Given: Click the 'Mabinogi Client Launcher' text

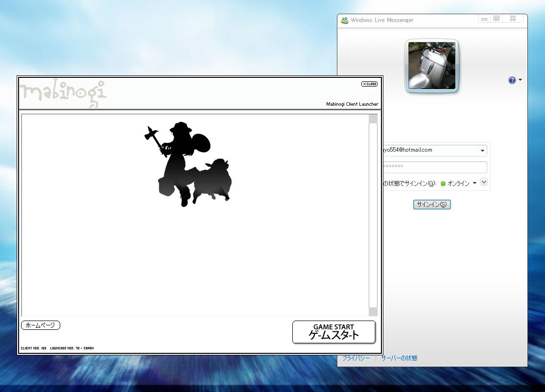Looking at the screenshot, I should (x=352, y=104).
